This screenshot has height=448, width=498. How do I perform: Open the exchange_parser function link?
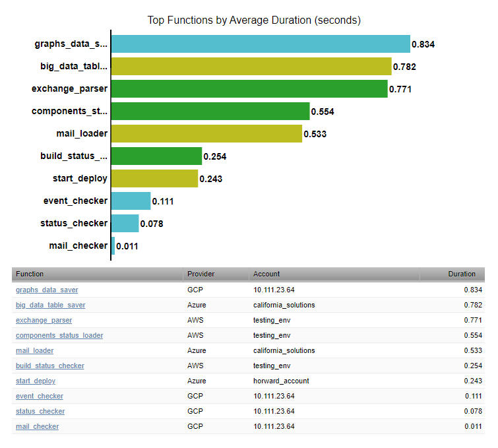coord(44,320)
